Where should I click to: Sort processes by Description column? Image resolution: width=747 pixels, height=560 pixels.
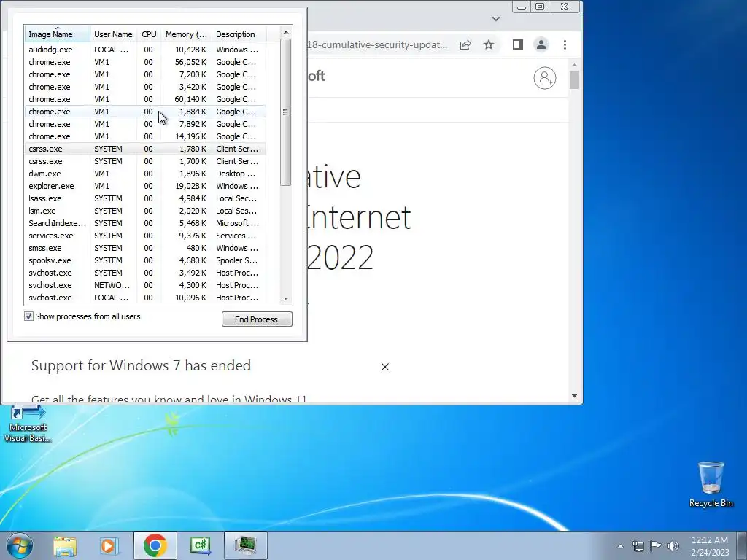pos(239,34)
